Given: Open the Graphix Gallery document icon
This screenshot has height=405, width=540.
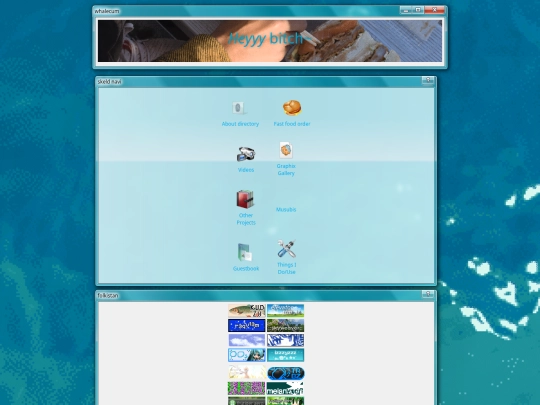Looking at the screenshot, I should 286,150.
